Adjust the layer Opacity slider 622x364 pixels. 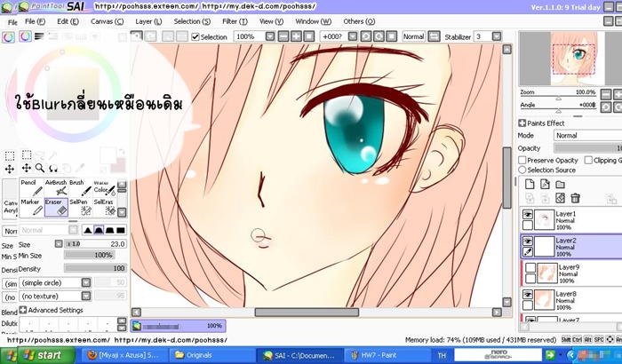tap(588, 148)
